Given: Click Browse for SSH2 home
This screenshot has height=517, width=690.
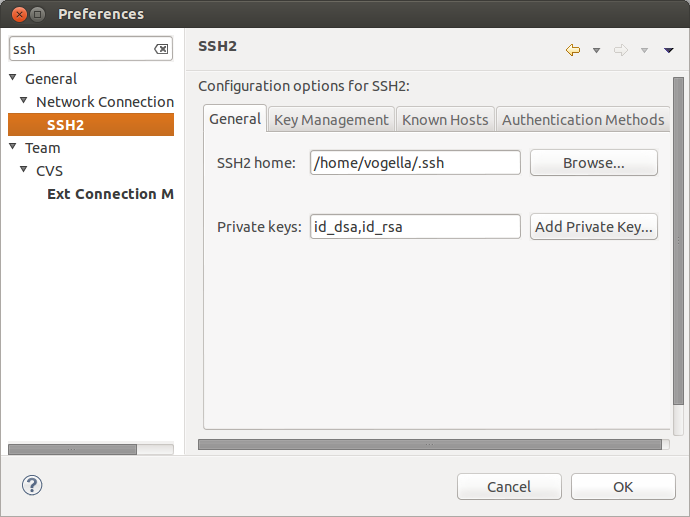Looking at the screenshot, I should [x=593, y=162].
